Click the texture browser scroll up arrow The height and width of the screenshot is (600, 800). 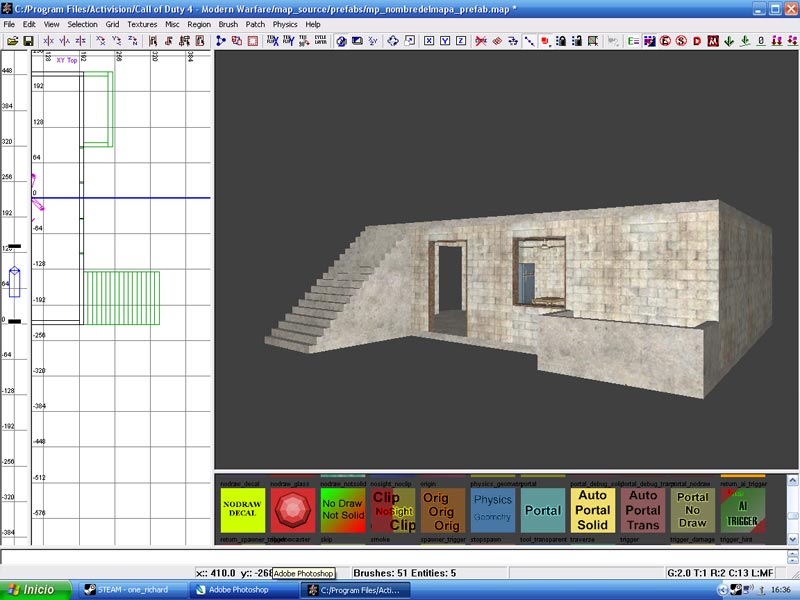point(792,480)
